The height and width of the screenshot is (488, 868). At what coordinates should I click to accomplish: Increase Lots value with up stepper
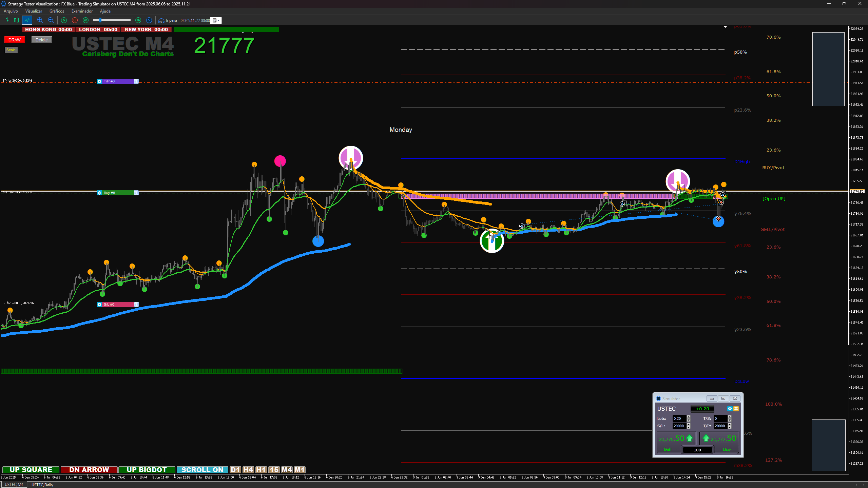tap(689, 417)
